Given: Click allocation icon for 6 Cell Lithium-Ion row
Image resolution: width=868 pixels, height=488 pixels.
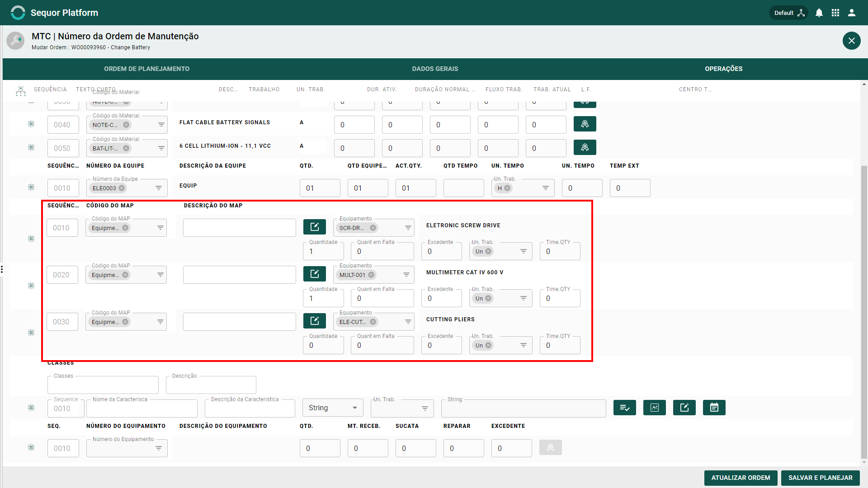Looking at the screenshot, I should coord(585,147).
